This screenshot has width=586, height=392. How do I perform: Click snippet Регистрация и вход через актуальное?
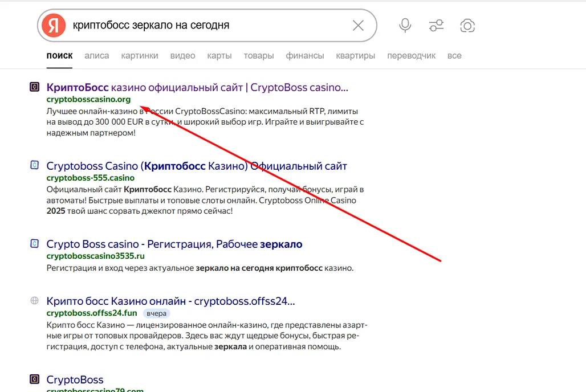pyautogui.click(x=200, y=268)
